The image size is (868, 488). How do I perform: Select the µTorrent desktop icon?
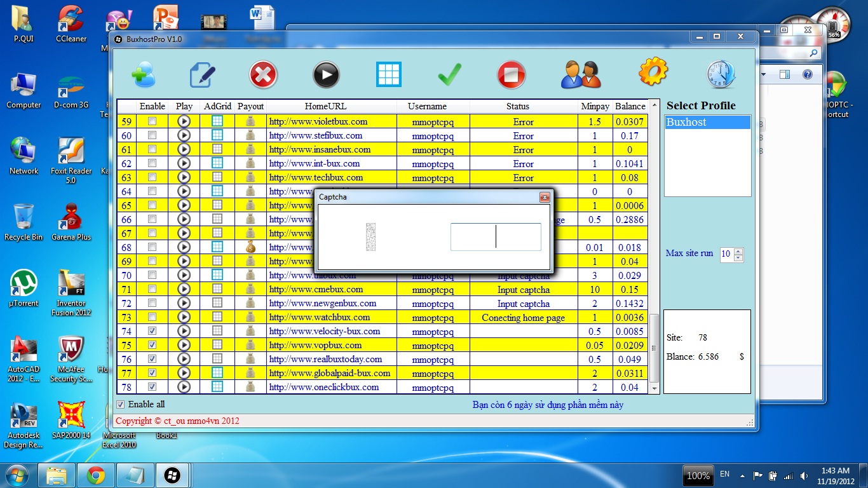(24, 288)
